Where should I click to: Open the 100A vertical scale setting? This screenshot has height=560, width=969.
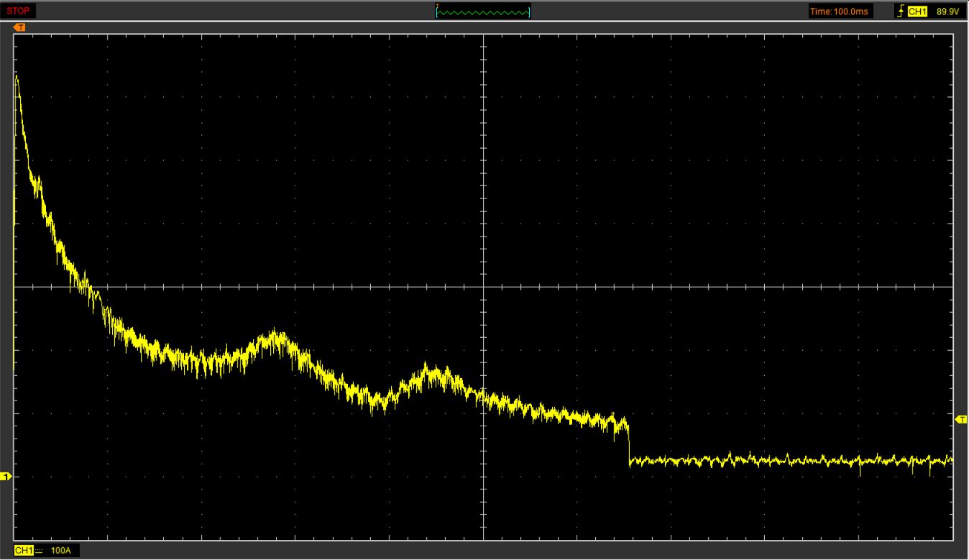click(x=61, y=551)
